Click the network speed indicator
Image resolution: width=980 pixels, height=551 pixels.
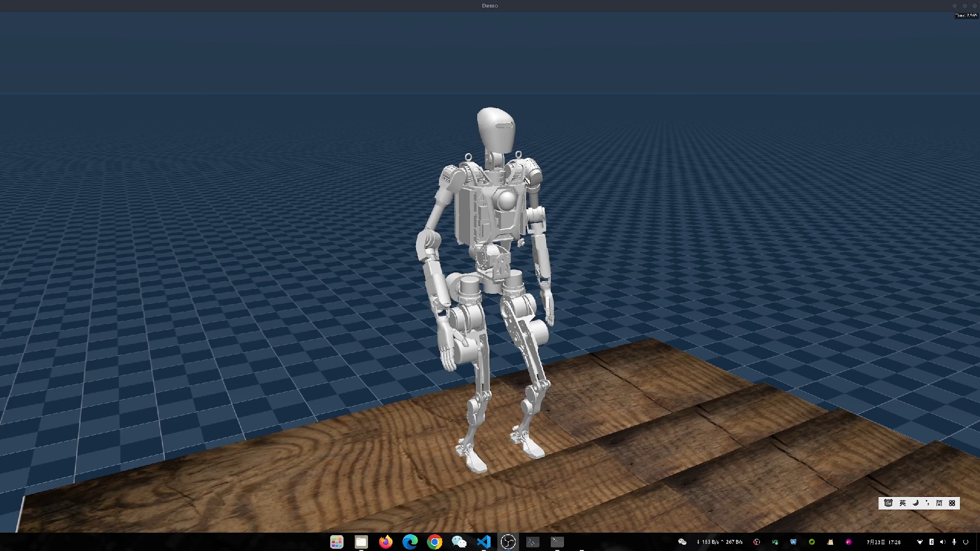click(x=720, y=542)
